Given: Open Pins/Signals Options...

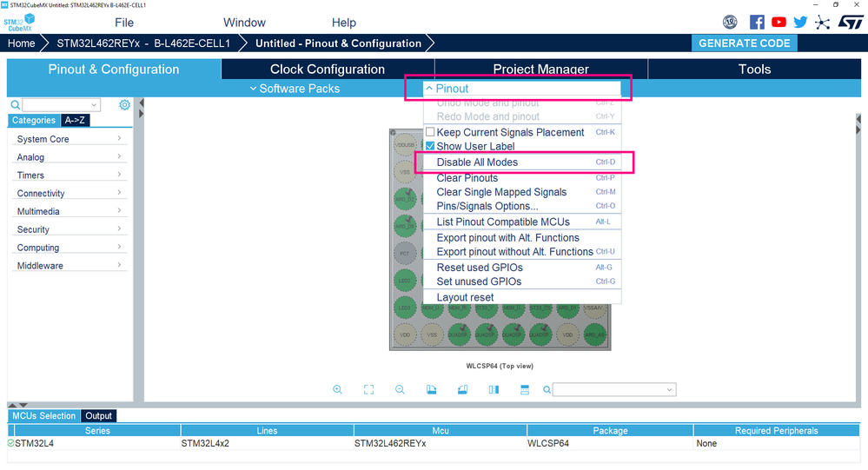Looking at the screenshot, I should [x=521, y=206].
